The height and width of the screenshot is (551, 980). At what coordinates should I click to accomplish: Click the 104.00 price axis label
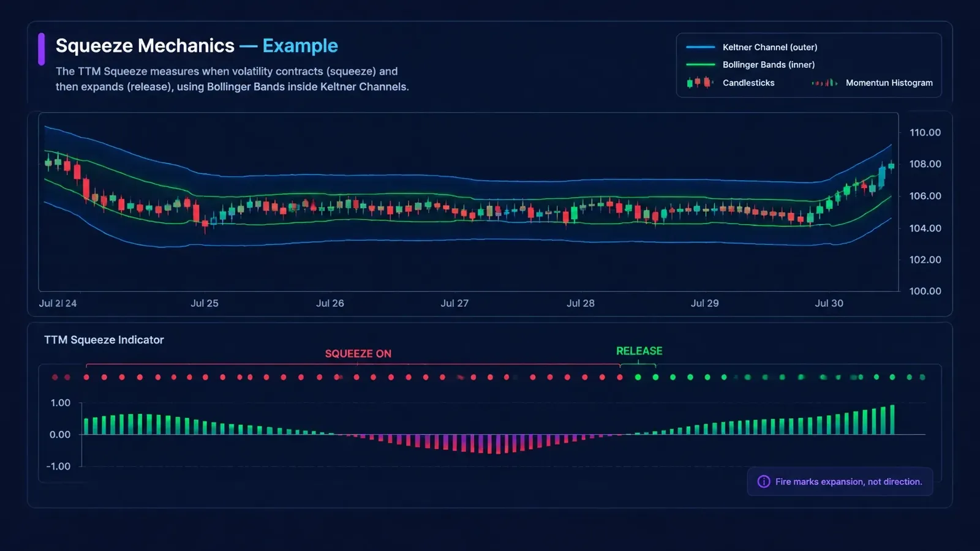[925, 228]
